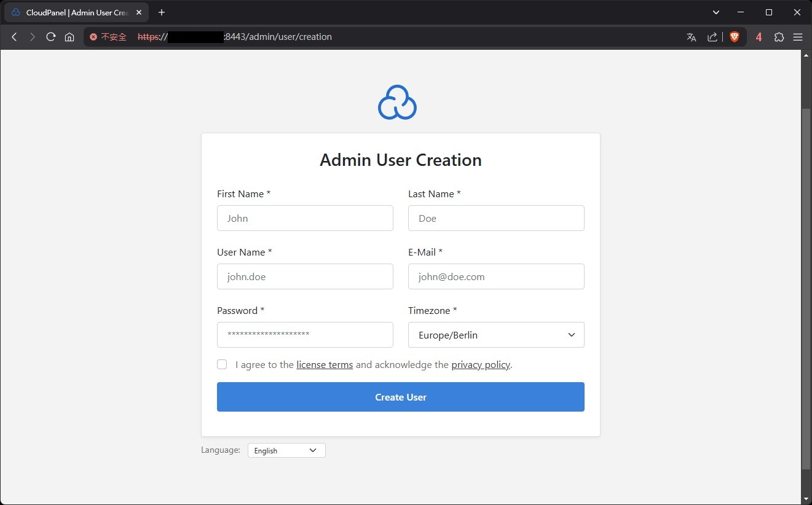Go to the home page icon
Viewport: 812px width, 505px height.
coord(69,37)
